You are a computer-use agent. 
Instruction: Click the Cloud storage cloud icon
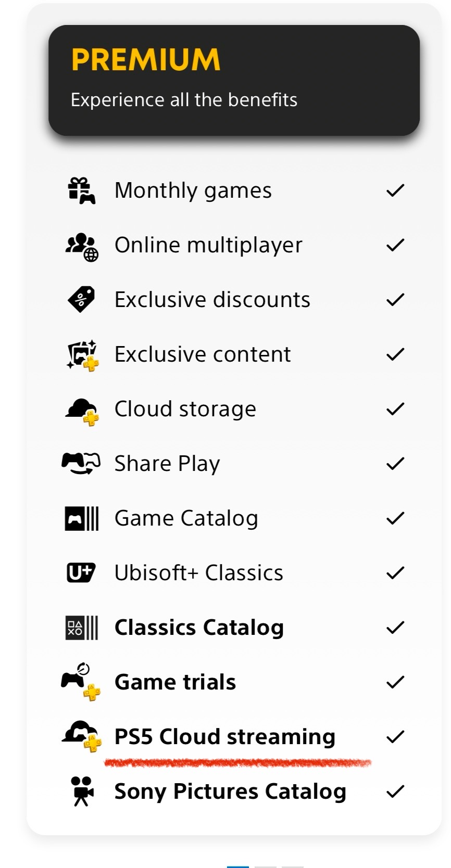(x=82, y=411)
